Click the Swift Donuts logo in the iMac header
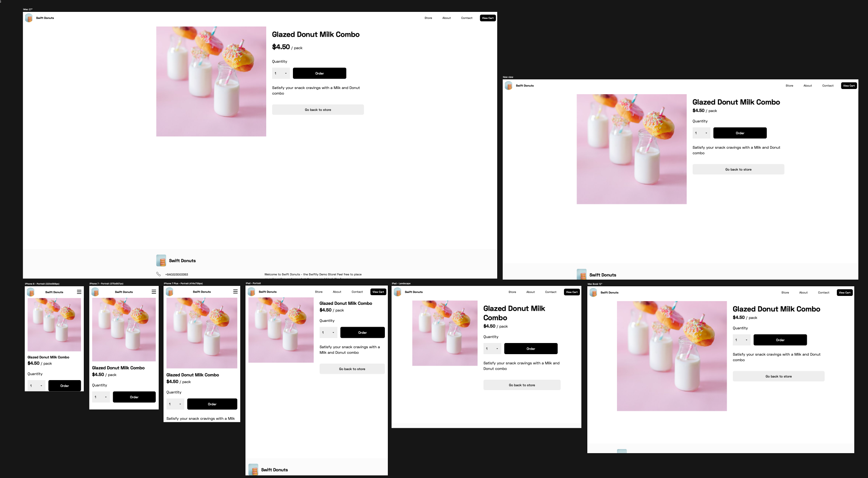The width and height of the screenshot is (868, 478). click(x=29, y=17)
